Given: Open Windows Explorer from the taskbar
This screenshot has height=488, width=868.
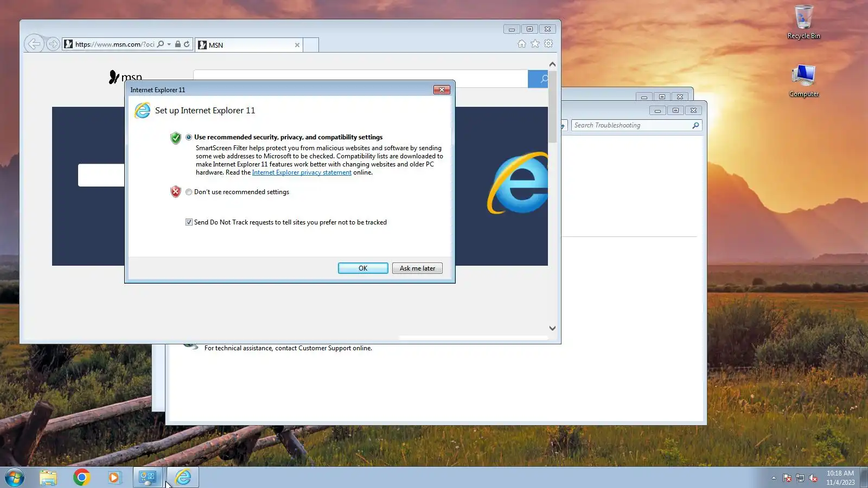Looking at the screenshot, I should point(48,477).
